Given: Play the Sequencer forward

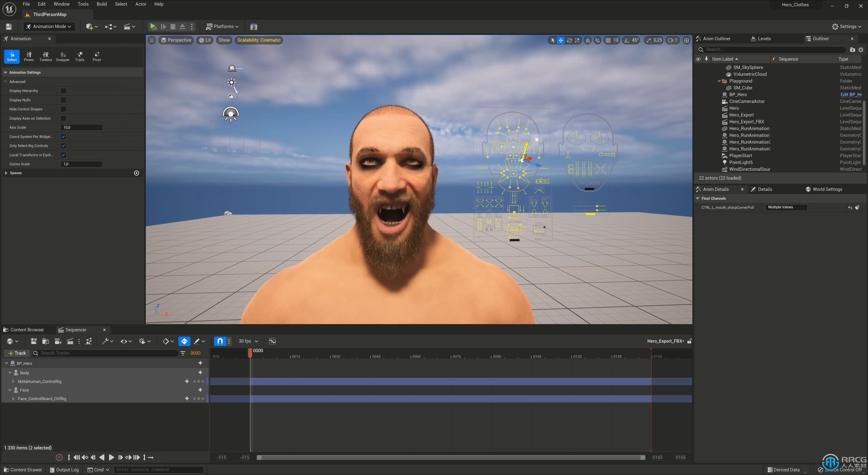Looking at the screenshot, I should coord(111,457).
